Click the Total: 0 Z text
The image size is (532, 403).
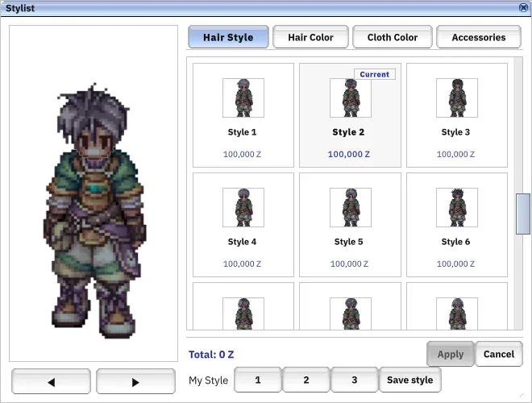pos(211,355)
